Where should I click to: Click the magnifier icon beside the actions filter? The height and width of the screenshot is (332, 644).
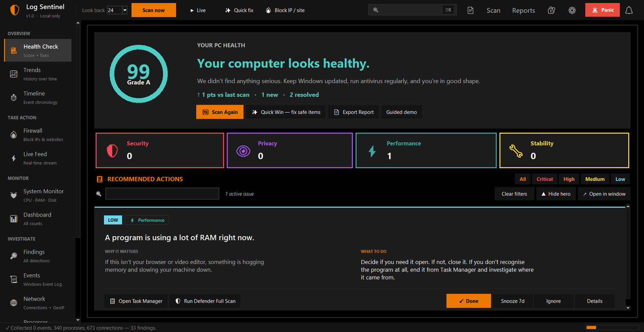pyautogui.click(x=99, y=194)
